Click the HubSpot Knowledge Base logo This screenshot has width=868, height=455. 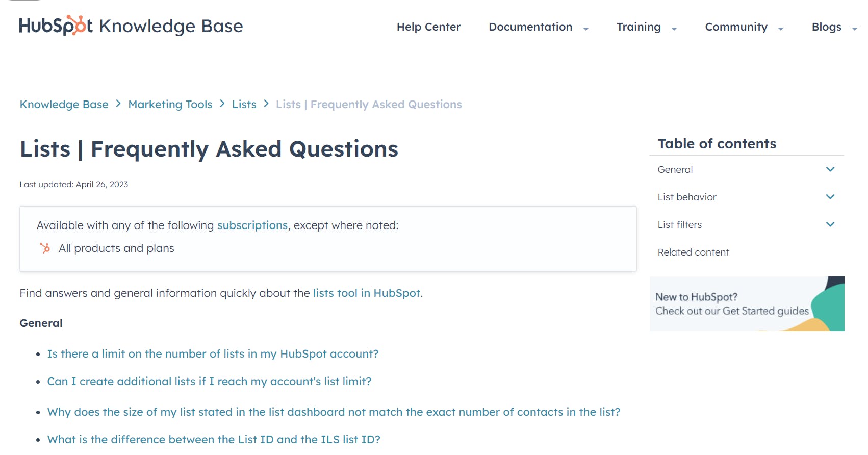[131, 26]
